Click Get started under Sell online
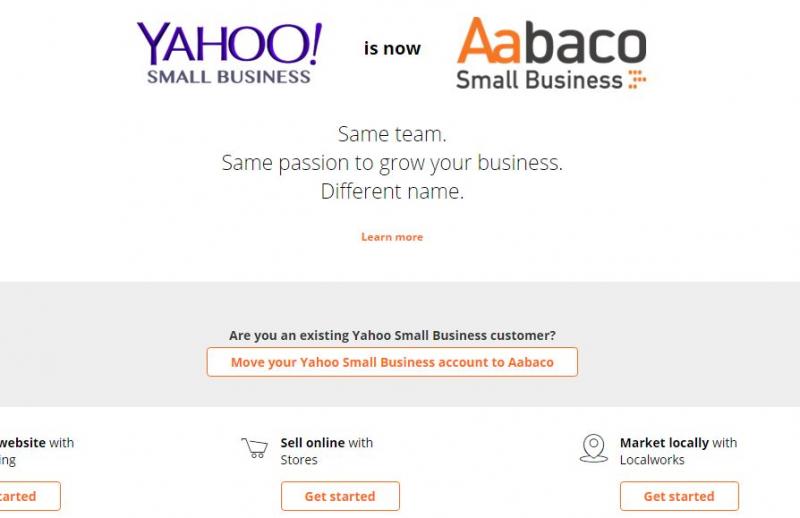The image size is (800, 518). [339, 496]
